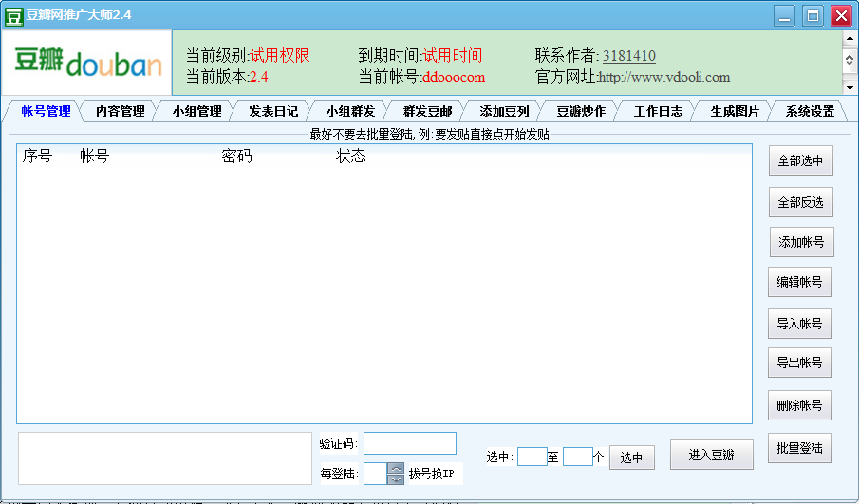The height and width of the screenshot is (504, 859).
Task: Maximize the 豆瓣网推广大师 window
Action: click(x=813, y=16)
